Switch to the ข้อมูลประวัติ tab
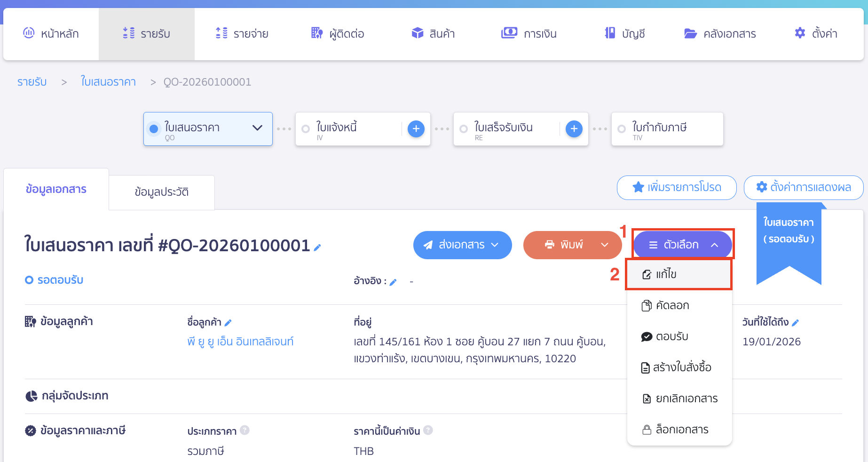Screen dimensions: 868x462 point(161,192)
